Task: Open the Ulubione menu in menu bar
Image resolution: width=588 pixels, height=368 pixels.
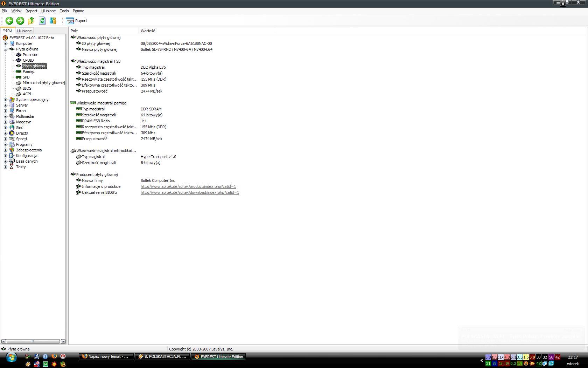Action: [48, 11]
